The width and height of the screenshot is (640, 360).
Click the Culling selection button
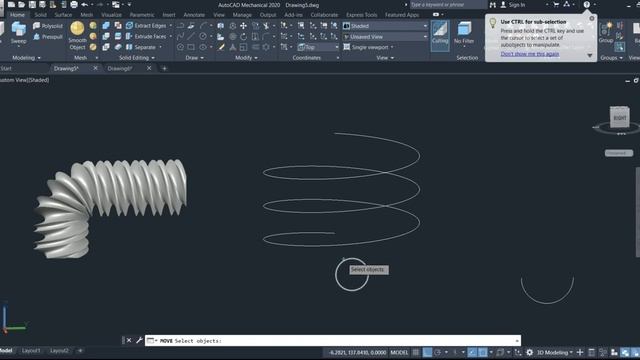440,35
